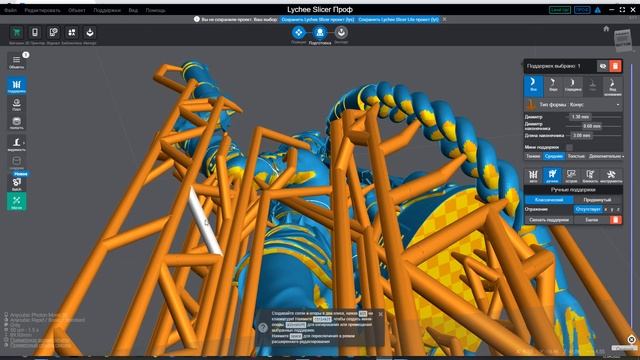
Task: Switch to the auto supports mode icon
Action: pos(533,176)
